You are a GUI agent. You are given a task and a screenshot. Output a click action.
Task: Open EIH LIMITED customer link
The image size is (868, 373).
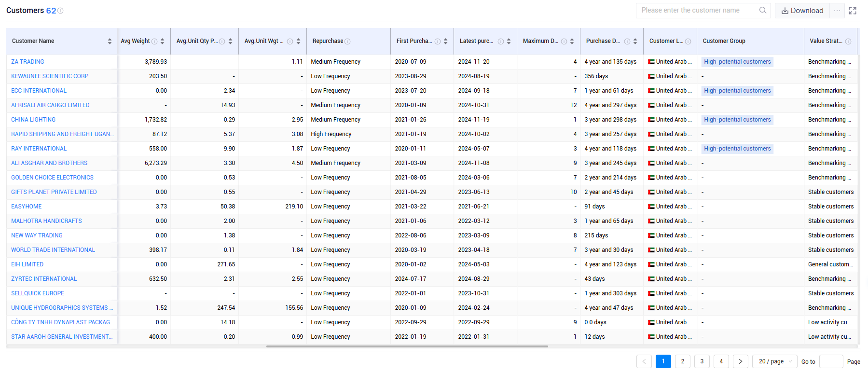(x=27, y=264)
